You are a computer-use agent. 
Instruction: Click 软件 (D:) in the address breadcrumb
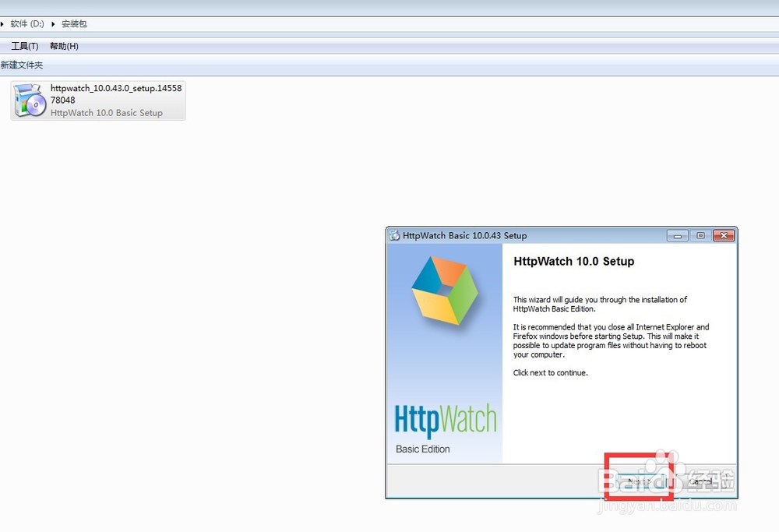pyautogui.click(x=27, y=24)
